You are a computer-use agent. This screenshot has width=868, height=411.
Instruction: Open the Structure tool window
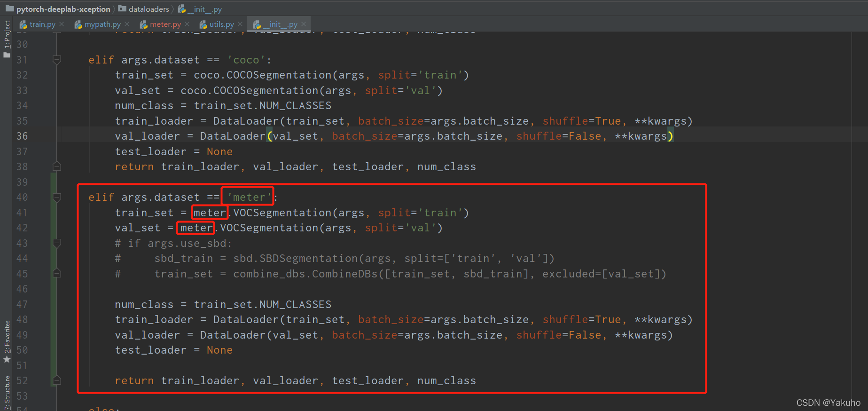click(7, 393)
